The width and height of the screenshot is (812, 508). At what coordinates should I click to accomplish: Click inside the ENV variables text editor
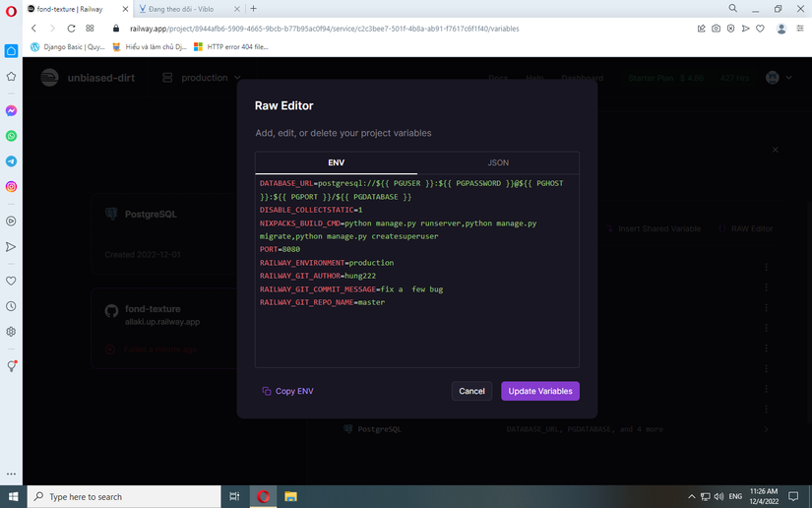point(417,271)
